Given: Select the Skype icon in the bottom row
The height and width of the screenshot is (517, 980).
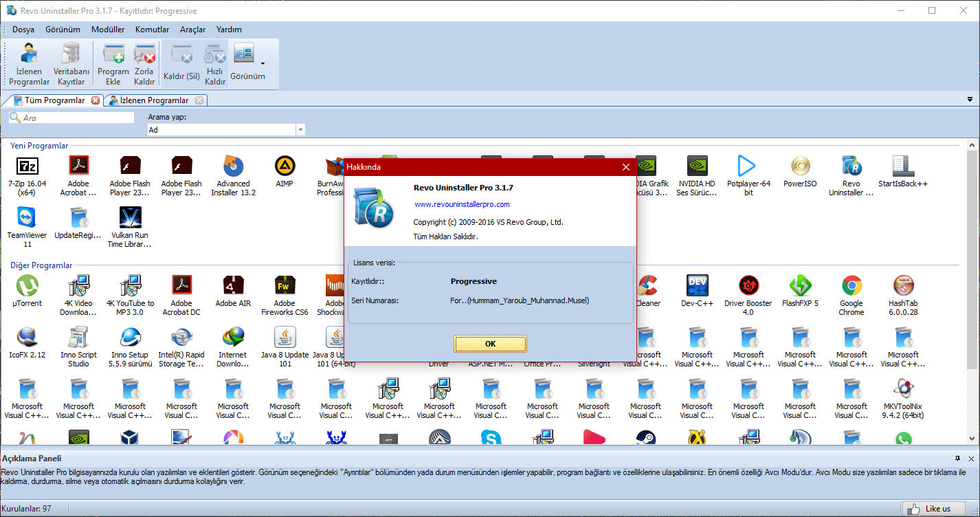Looking at the screenshot, I should (x=491, y=437).
